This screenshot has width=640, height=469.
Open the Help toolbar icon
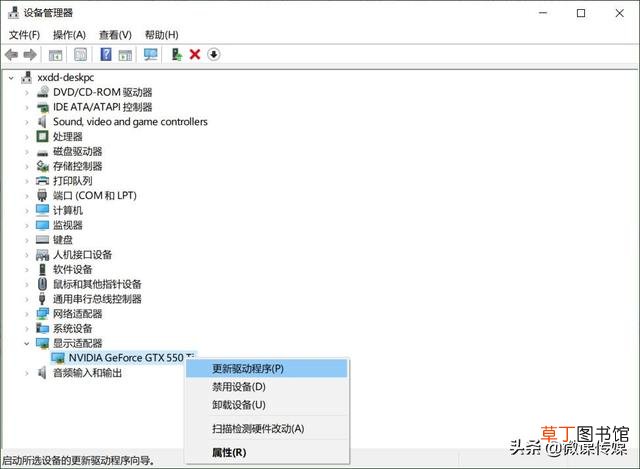[x=106, y=54]
